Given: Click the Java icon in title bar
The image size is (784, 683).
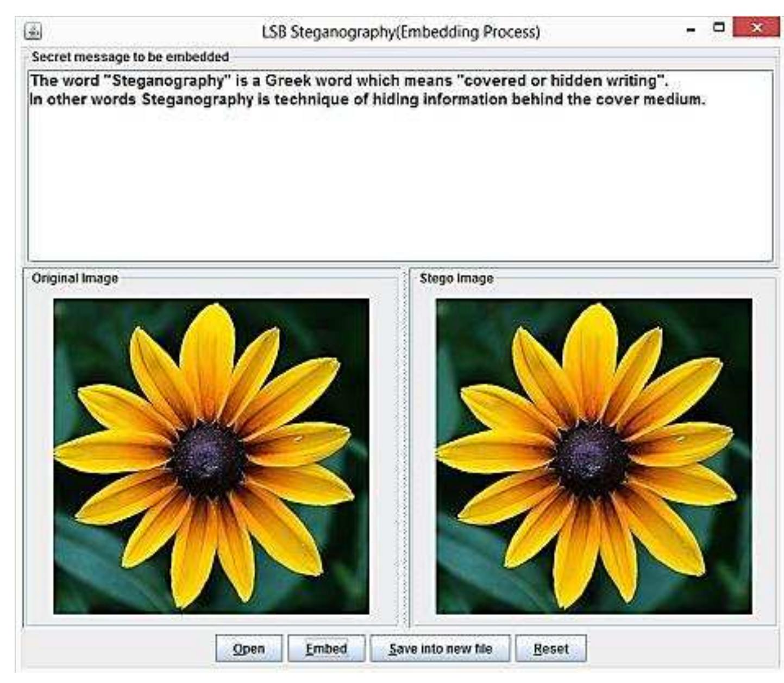Looking at the screenshot, I should click(34, 31).
